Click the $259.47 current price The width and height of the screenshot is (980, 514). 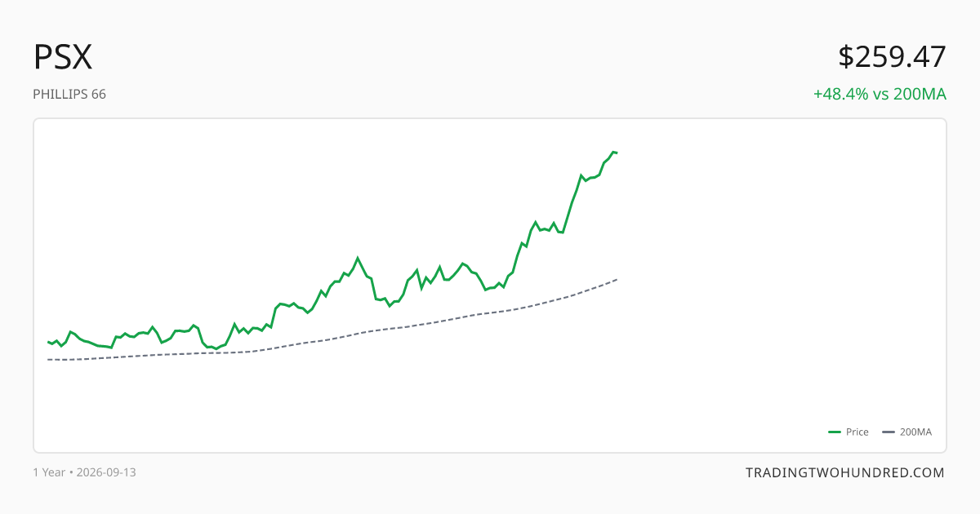point(892,57)
